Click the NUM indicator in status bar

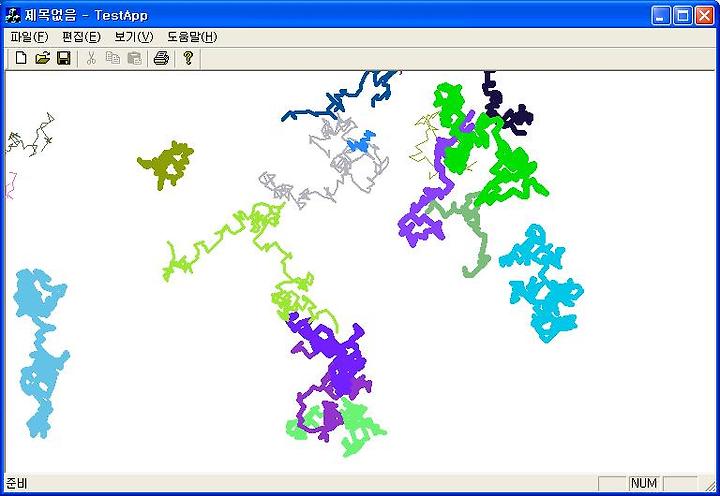point(644,483)
